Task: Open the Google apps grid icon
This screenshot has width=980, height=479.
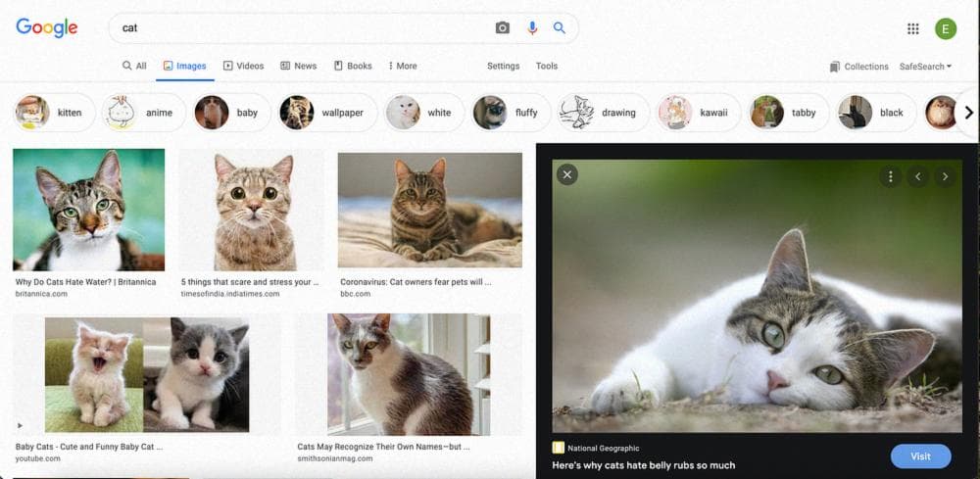Action: click(913, 28)
